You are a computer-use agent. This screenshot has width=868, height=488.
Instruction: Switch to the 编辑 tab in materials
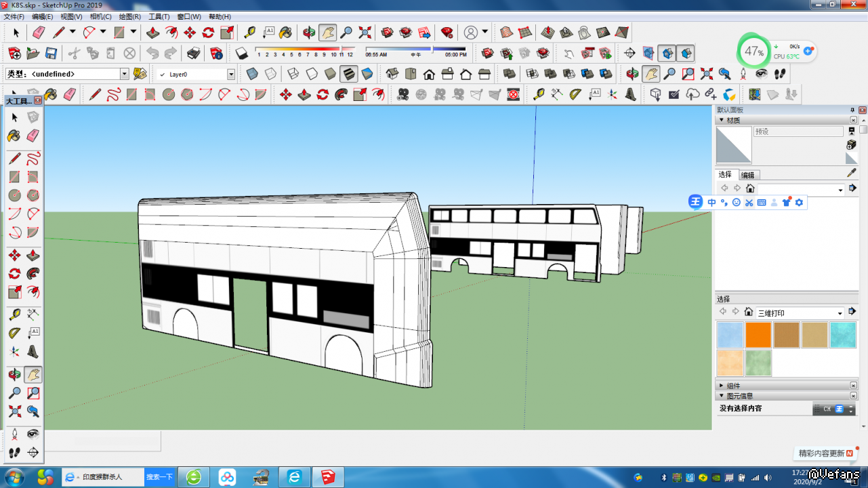point(747,175)
